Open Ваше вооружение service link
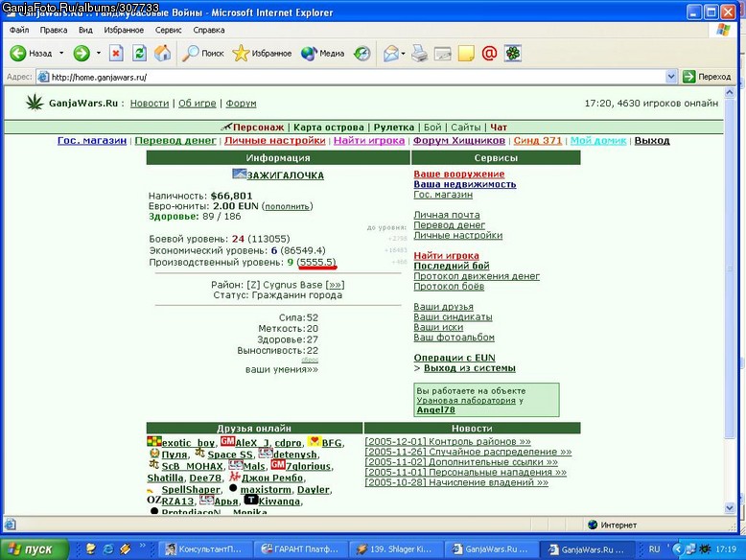 (459, 175)
